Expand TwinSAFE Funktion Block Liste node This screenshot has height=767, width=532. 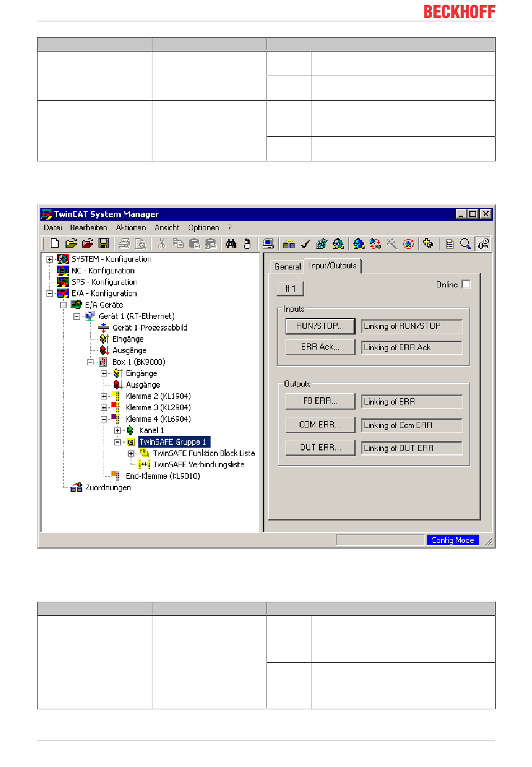pyautogui.click(x=130, y=453)
